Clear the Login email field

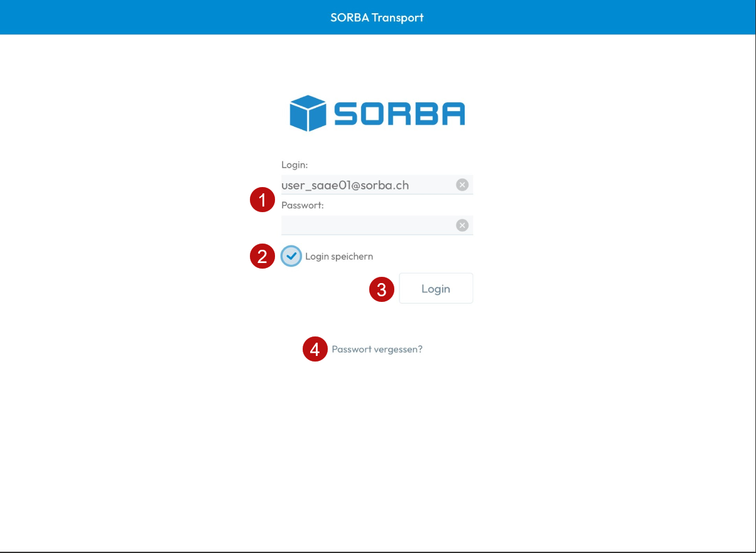[x=462, y=185]
